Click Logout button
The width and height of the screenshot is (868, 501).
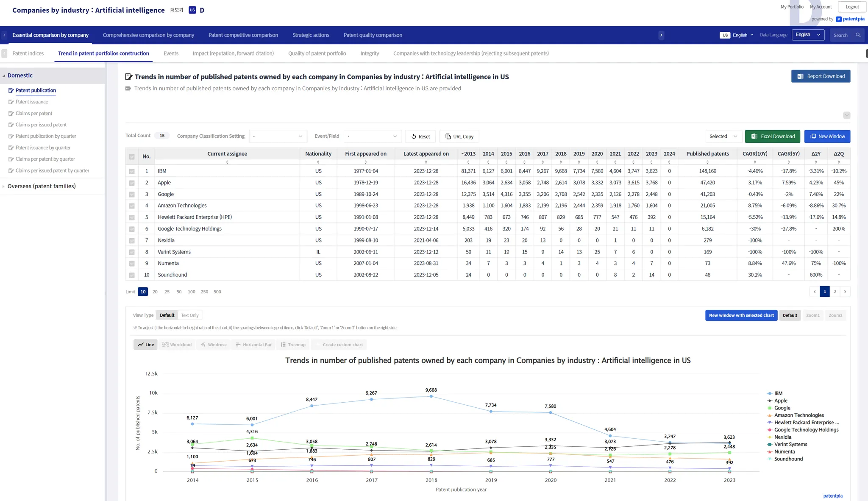(x=852, y=7)
